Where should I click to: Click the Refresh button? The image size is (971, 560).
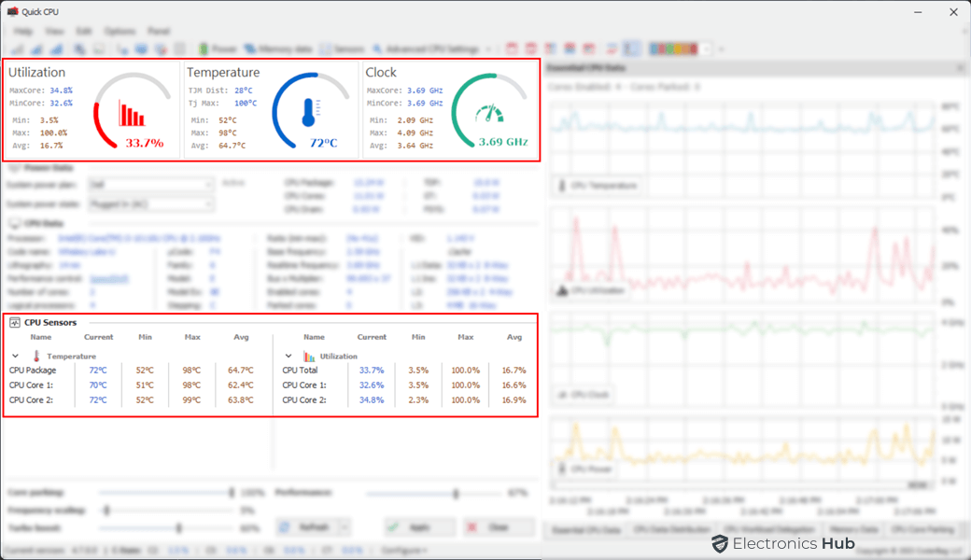307,527
